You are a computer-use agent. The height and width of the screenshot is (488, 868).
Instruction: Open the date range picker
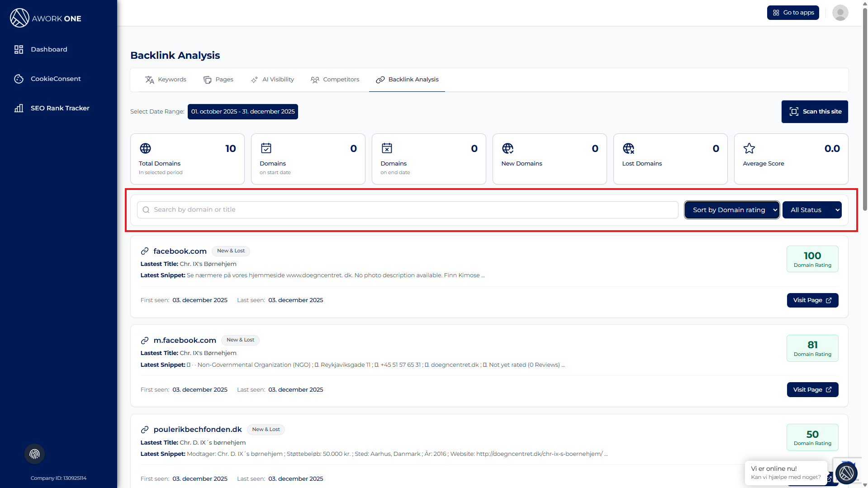[242, 112]
